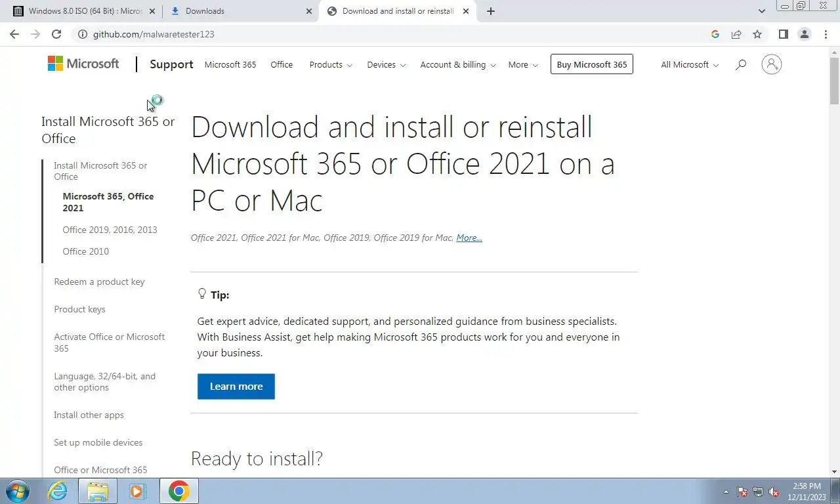Click the Buy Microsoft 365 button
Image resolution: width=840 pixels, height=504 pixels.
tap(592, 64)
